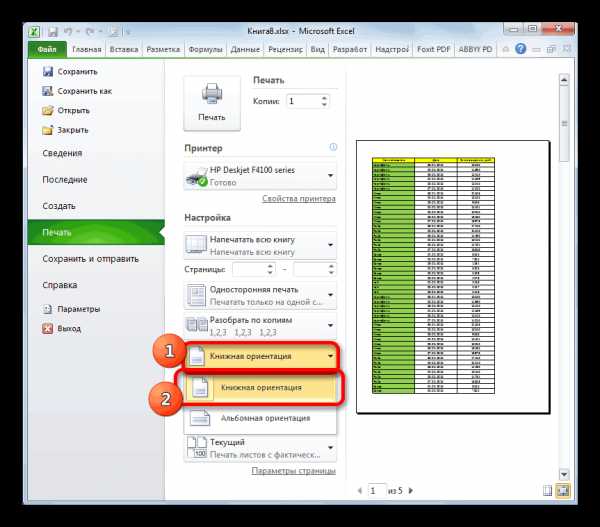600x527 pixels.
Task: Click the Save icon in quick access toolbar
Action: pos(52,32)
